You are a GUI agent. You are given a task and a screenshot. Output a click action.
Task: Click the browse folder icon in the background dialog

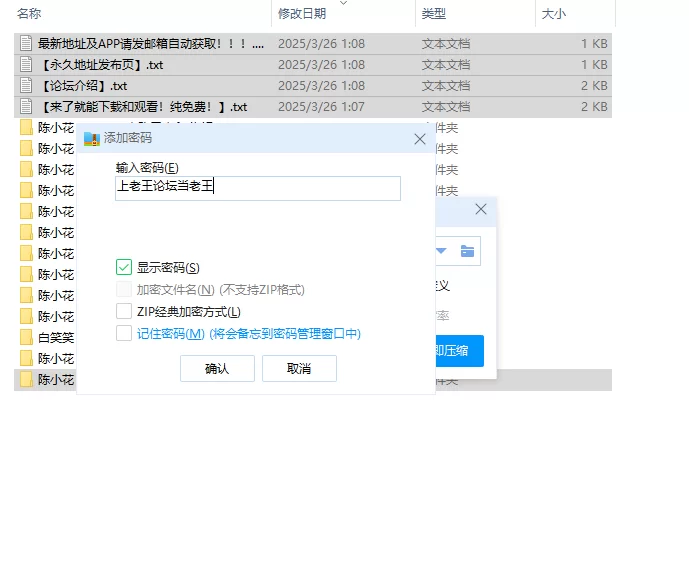coord(467,251)
